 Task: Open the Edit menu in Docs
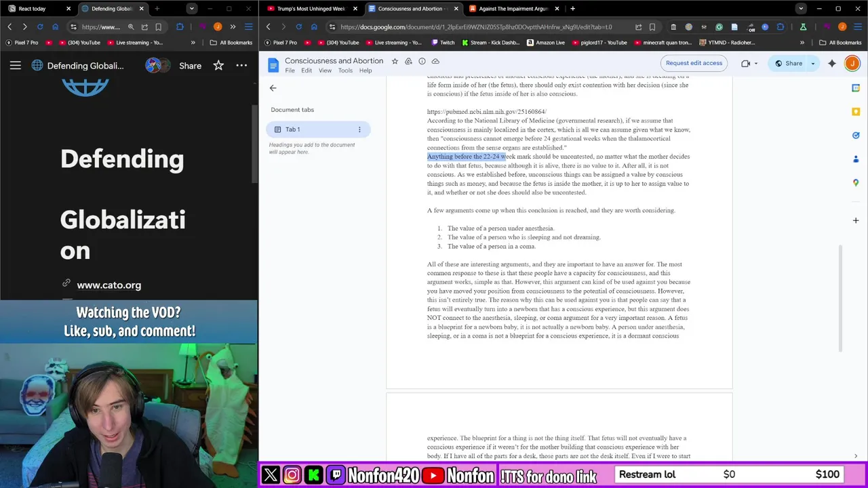click(307, 70)
